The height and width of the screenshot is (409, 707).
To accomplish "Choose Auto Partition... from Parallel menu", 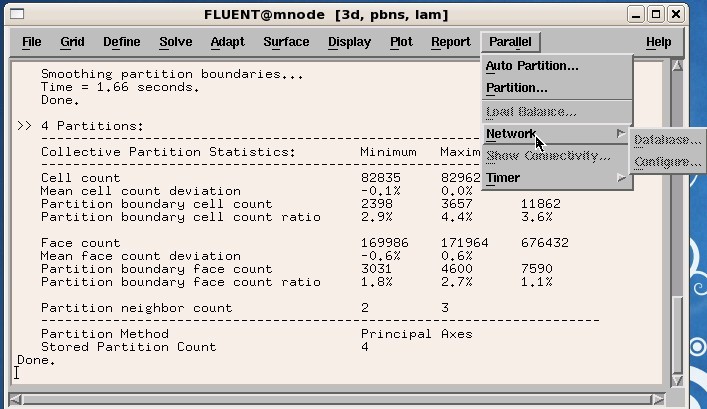I will tap(532, 66).
